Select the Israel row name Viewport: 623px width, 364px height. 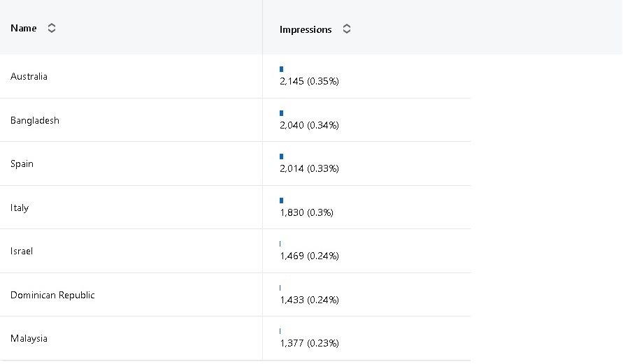(x=22, y=251)
